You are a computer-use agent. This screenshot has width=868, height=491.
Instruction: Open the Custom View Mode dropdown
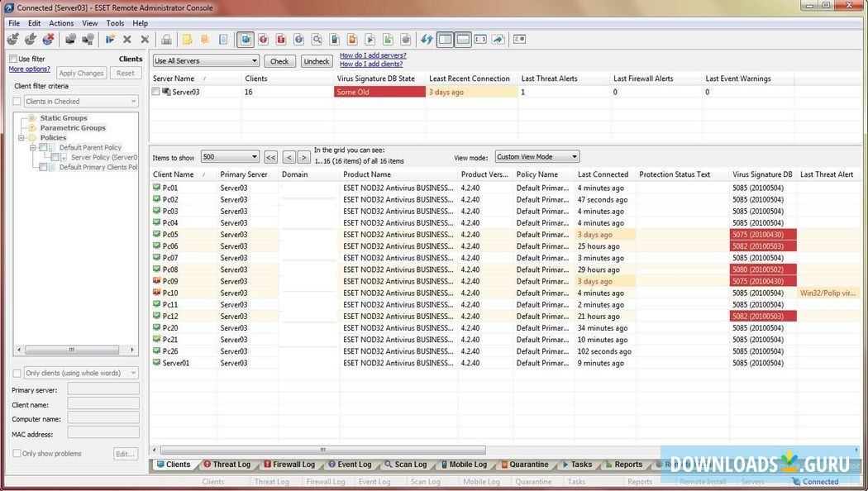(x=574, y=156)
